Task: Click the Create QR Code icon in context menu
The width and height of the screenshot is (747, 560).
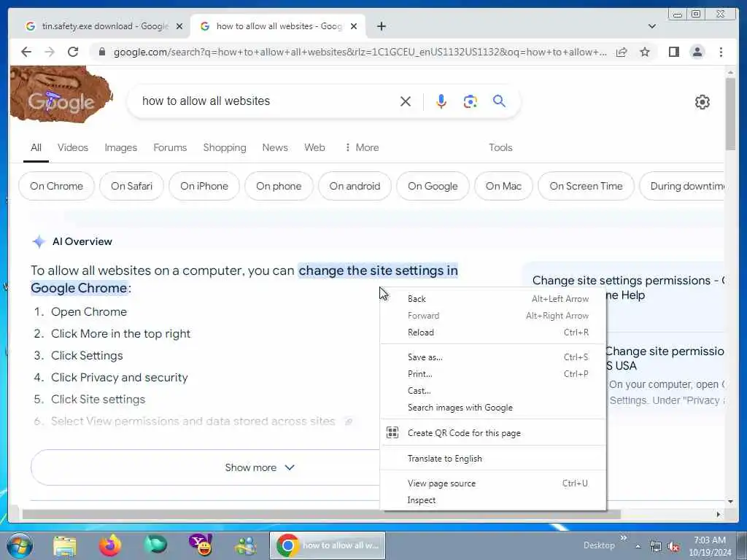Action: (x=392, y=432)
